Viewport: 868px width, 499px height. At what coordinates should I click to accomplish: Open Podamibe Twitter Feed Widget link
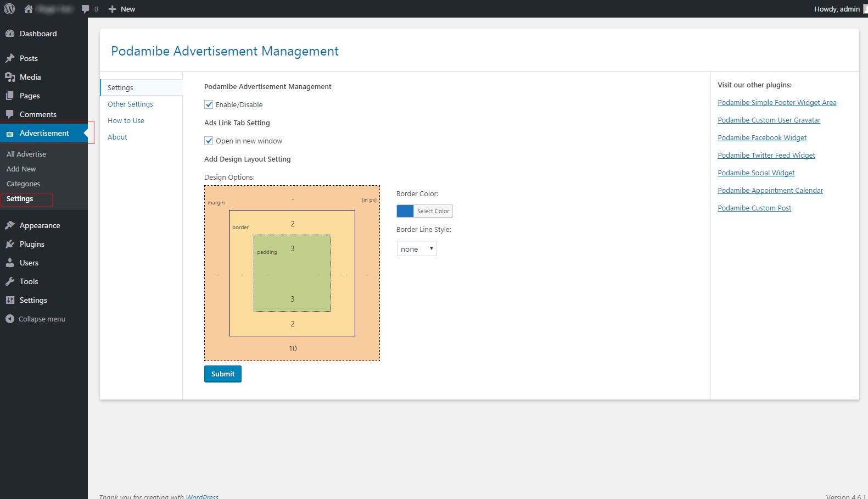coord(766,155)
